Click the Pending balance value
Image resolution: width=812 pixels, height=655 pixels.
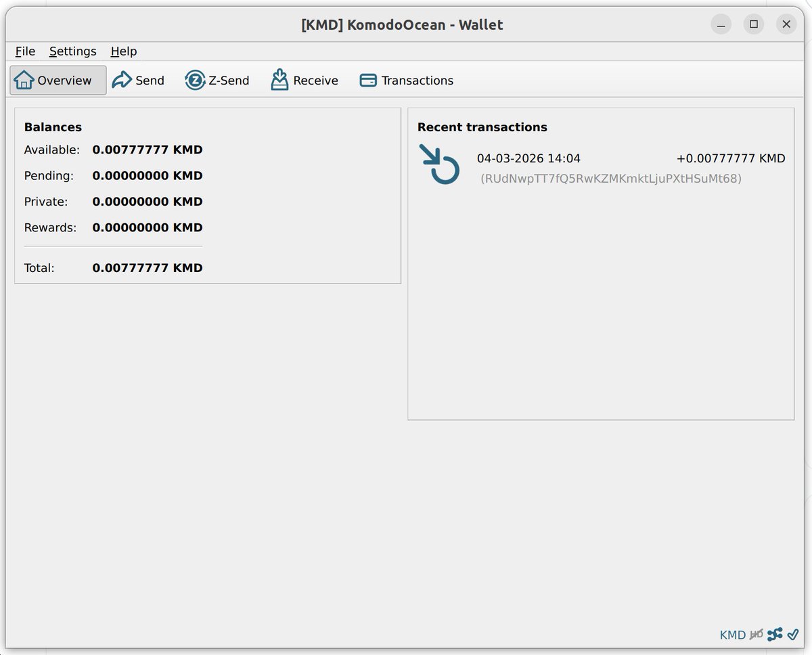pos(148,175)
